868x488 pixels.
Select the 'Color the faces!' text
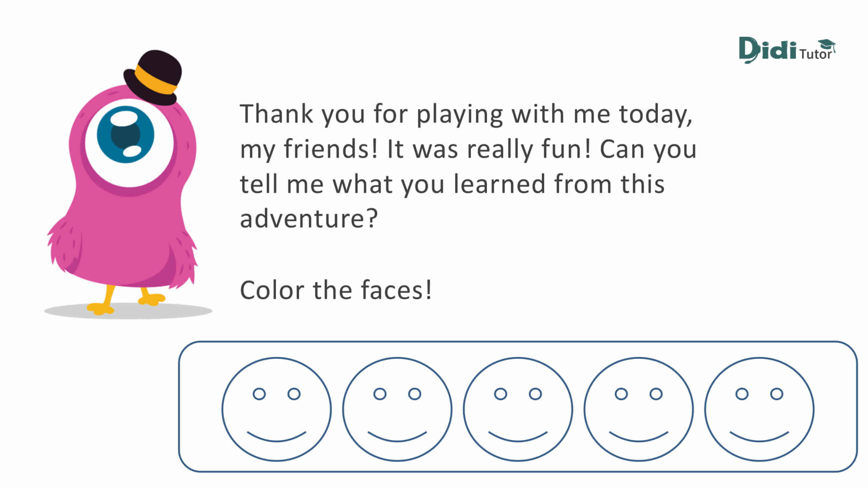pos(336,290)
